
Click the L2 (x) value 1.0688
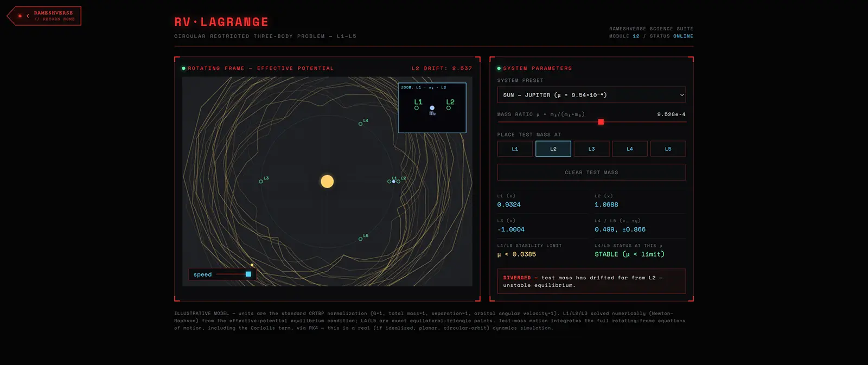[x=606, y=204]
